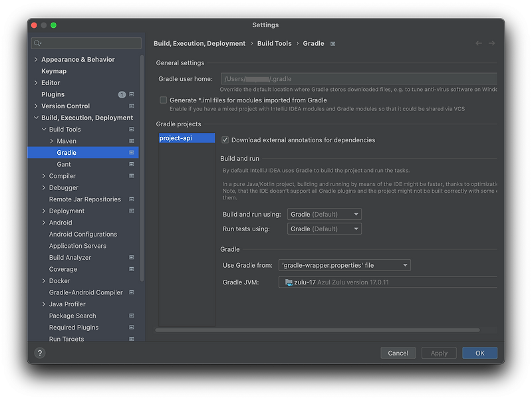Open Run tests using dropdown
The height and width of the screenshot is (400, 532).
coord(325,229)
